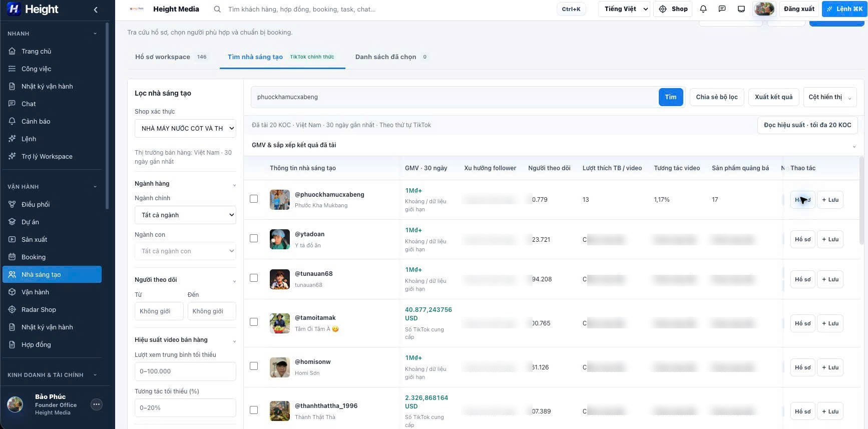Screen dimensions: 868x429
Task: Open the chat messages icon in top bar
Action: pos(722,9)
